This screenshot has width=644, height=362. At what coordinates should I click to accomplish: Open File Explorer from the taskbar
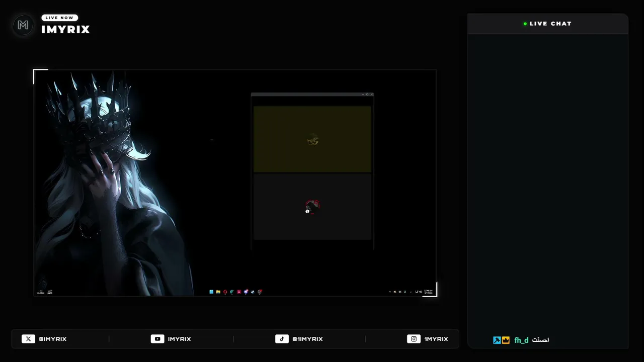click(218, 292)
